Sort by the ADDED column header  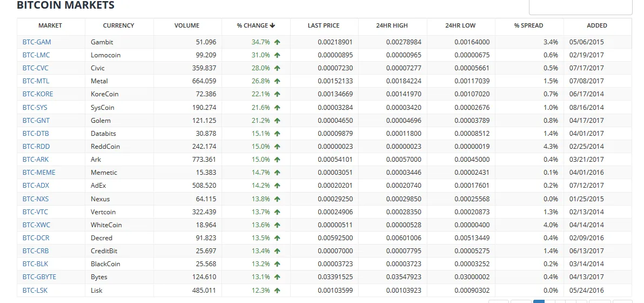597,25
